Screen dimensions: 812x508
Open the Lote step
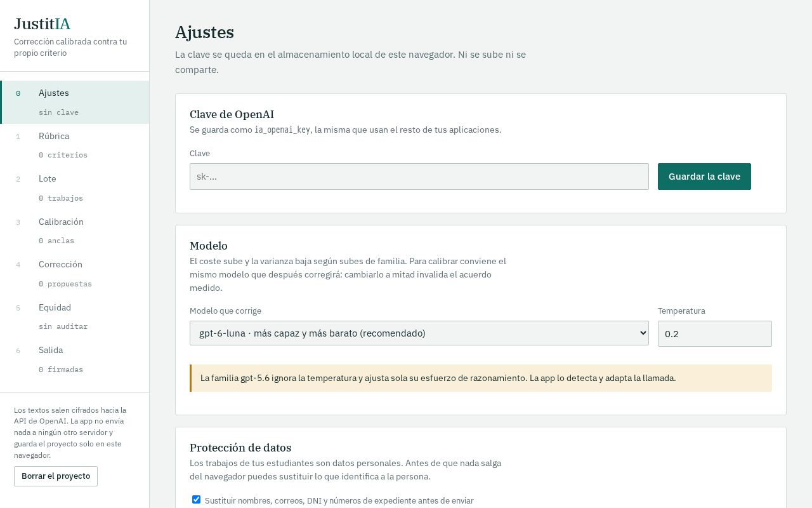(75, 188)
